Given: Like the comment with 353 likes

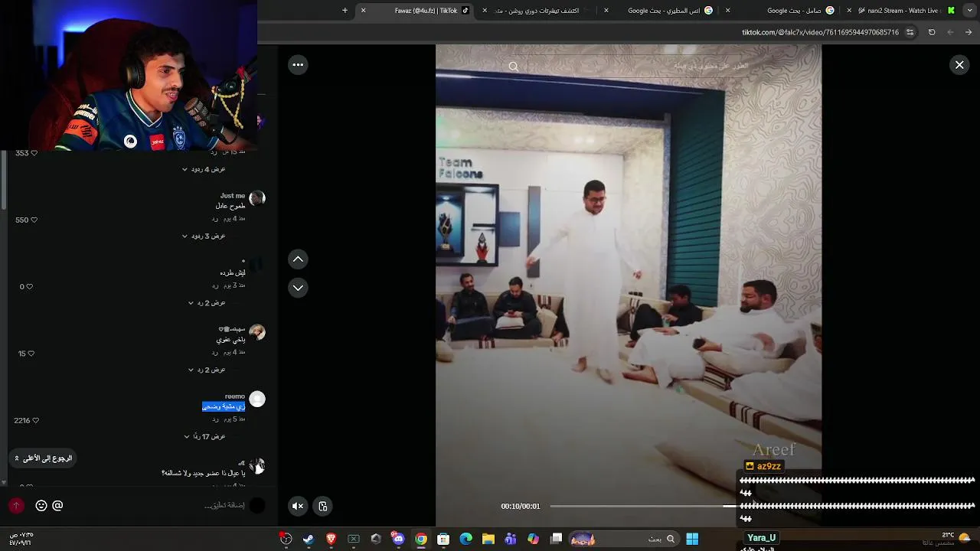Looking at the screenshot, I should [x=34, y=153].
